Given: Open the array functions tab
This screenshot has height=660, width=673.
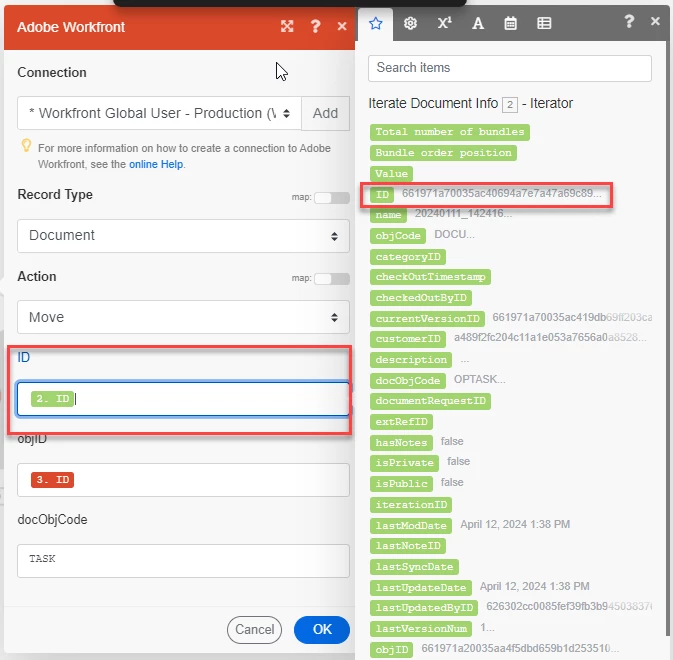Looking at the screenshot, I should (544, 23).
